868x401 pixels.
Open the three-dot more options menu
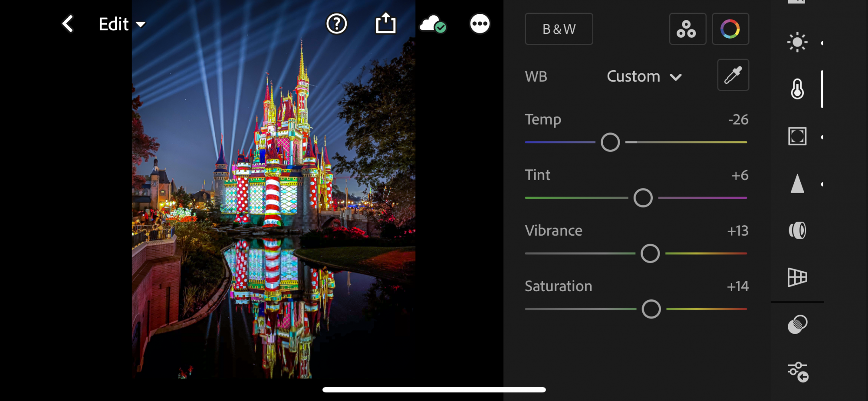pos(480,24)
